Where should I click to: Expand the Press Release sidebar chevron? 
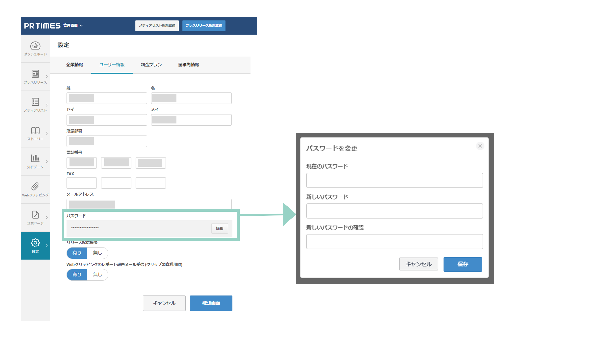point(47,77)
